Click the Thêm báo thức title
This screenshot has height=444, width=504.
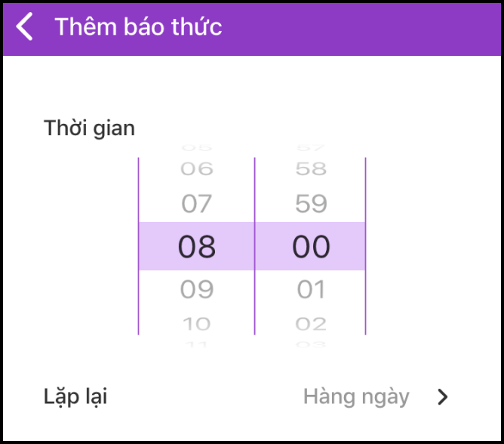click(x=138, y=27)
